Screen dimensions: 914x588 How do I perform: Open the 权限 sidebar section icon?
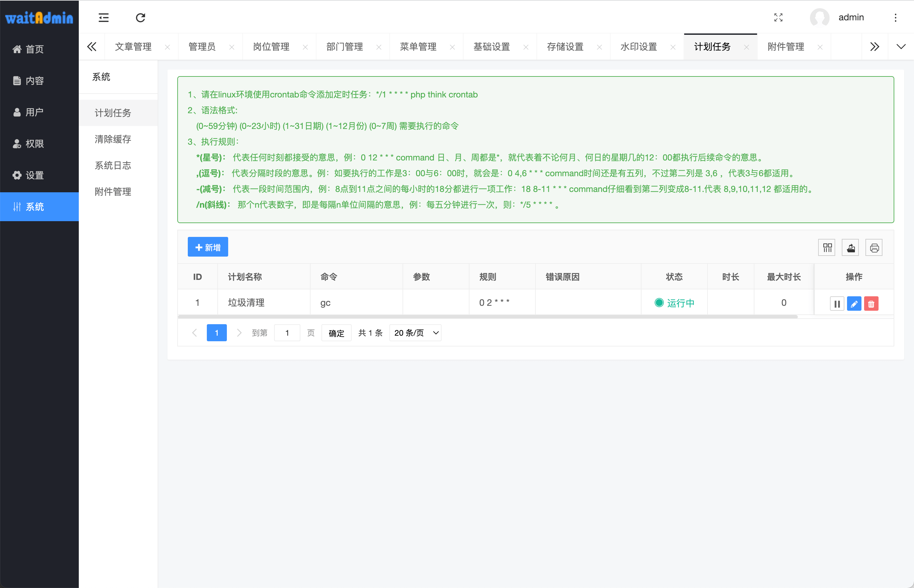(x=17, y=144)
